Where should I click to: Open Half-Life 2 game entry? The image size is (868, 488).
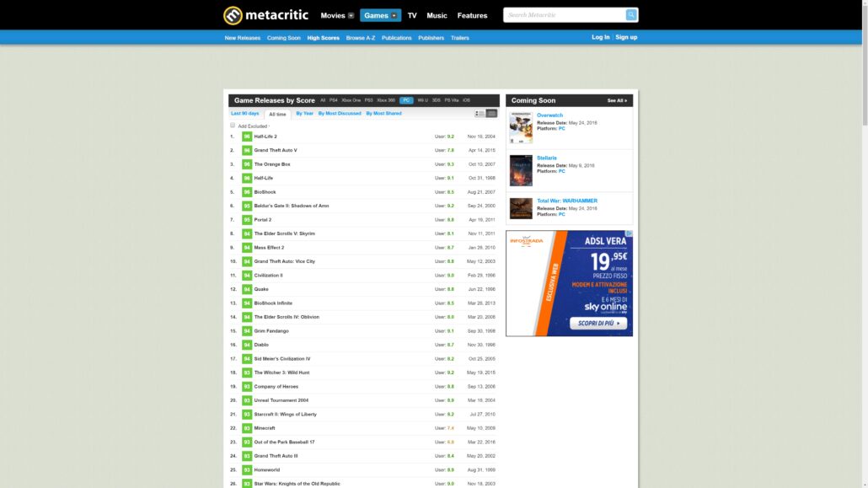click(x=265, y=137)
